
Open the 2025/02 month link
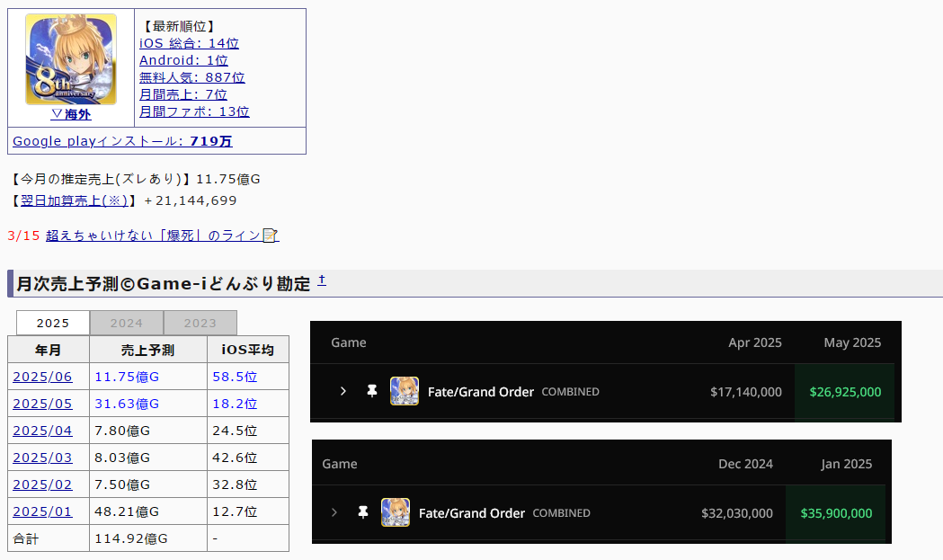click(x=42, y=484)
